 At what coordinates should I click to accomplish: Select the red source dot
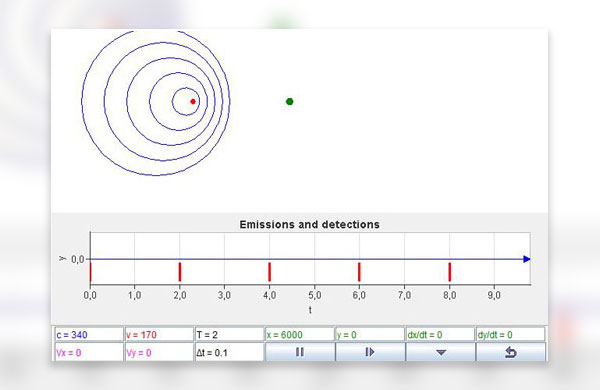click(x=193, y=101)
